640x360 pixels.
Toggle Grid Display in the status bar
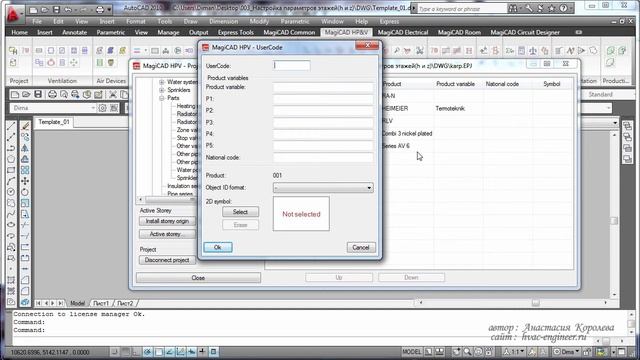click(126, 352)
